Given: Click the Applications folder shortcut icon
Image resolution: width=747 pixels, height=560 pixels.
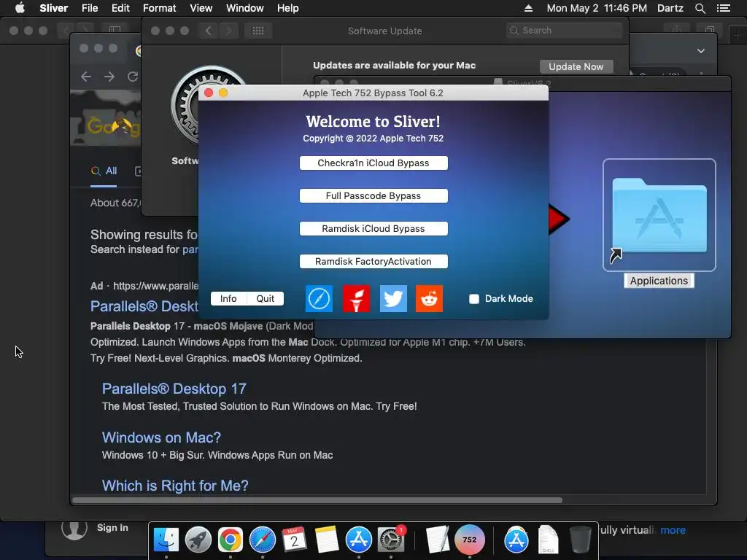Looking at the screenshot, I should tap(659, 215).
